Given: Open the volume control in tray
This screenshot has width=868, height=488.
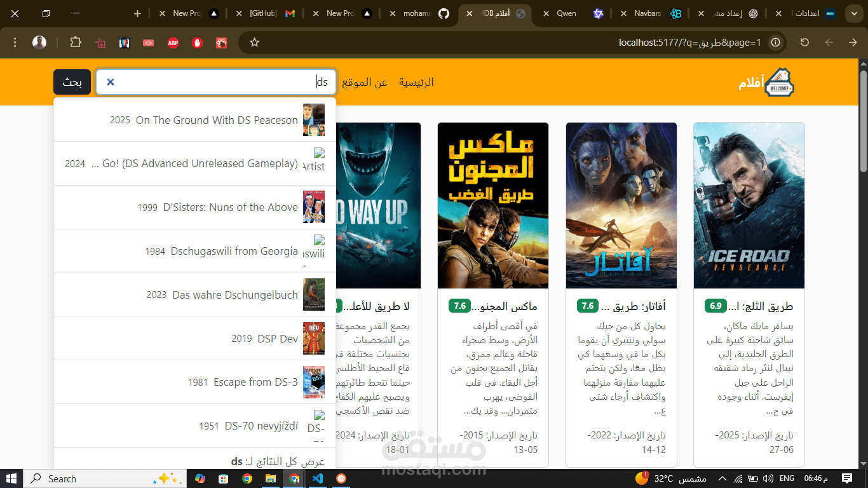Looking at the screenshot, I should 768,478.
